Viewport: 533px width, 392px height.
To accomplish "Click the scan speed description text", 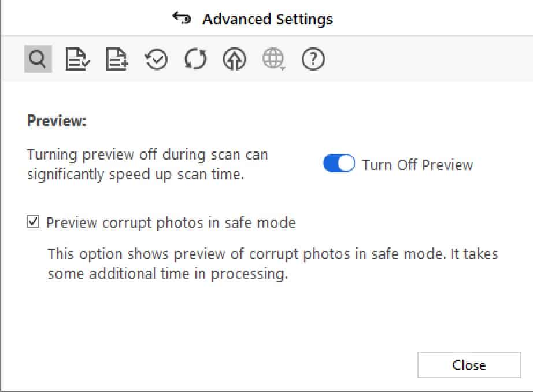I will click(147, 165).
